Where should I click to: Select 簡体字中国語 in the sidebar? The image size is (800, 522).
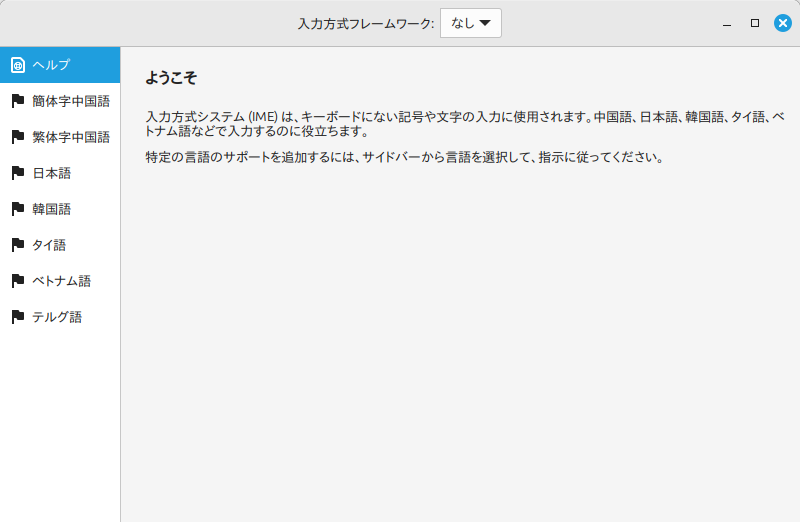[60, 101]
